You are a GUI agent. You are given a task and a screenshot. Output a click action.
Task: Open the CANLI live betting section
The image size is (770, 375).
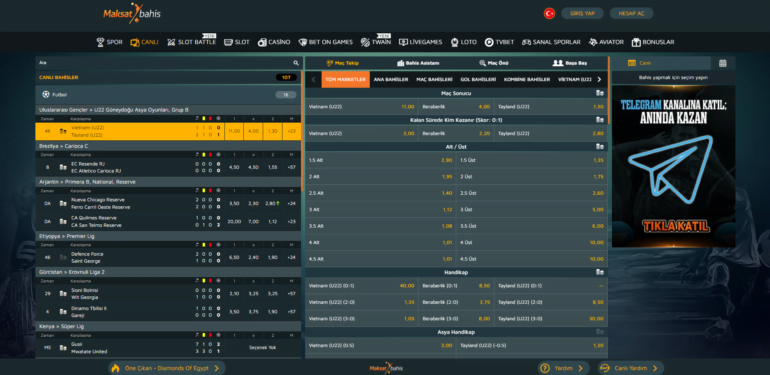pos(144,42)
